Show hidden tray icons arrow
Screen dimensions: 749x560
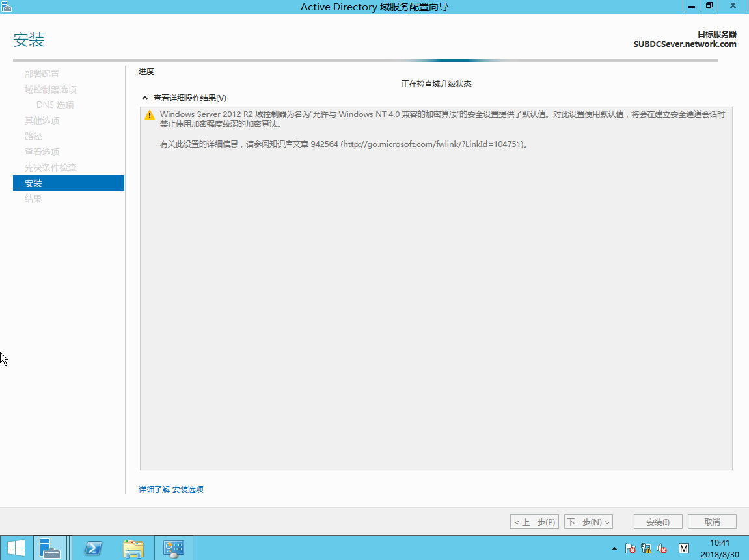(614, 548)
